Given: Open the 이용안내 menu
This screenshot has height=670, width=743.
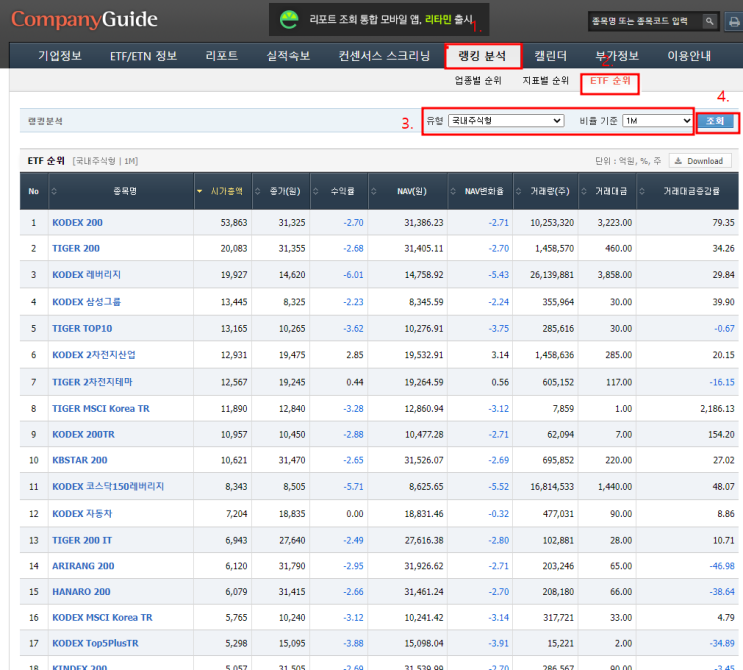Looking at the screenshot, I should click(x=689, y=56).
